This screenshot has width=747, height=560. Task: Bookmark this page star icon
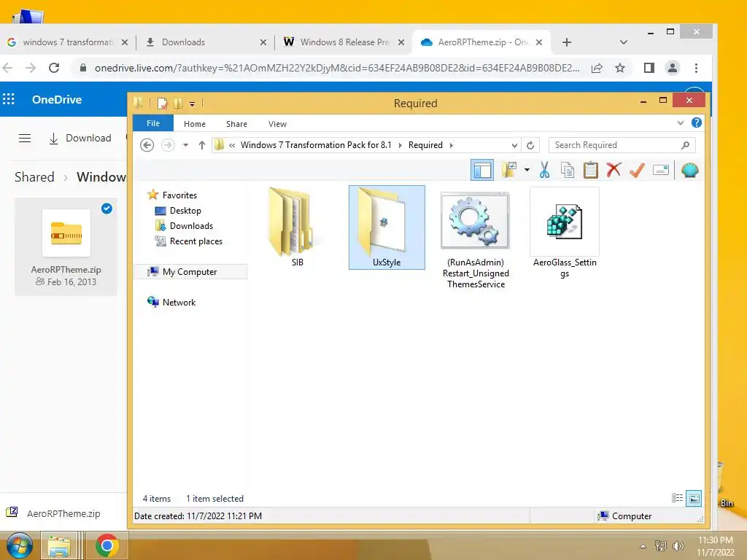click(x=620, y=68)
